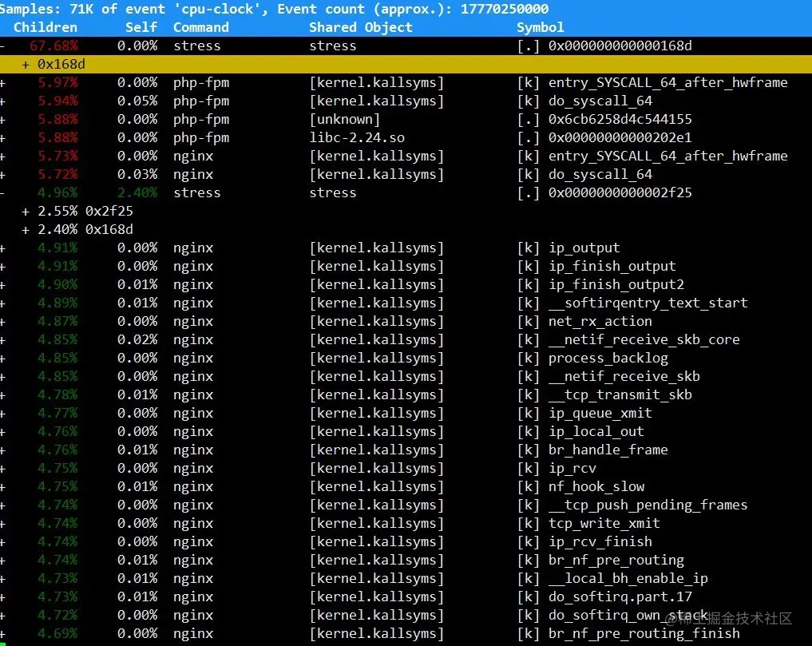Image resolution: width=812 pixels, height=646 pixels.
Task: Click the Command column header
Action: coord(201,27)
